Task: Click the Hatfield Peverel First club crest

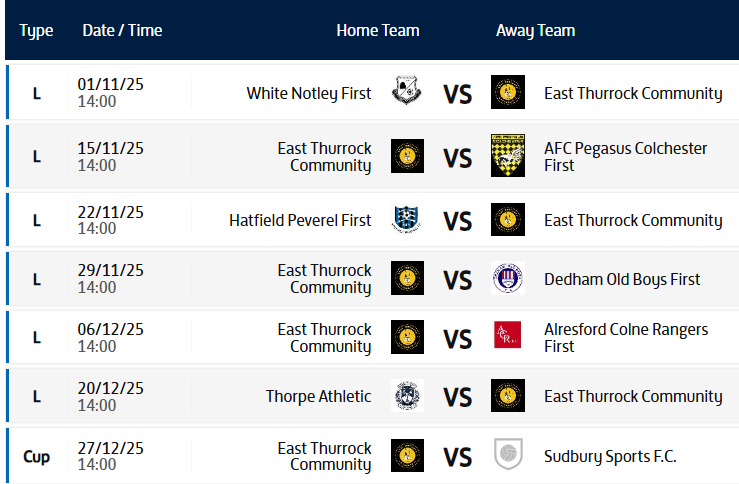Action: 407,220
